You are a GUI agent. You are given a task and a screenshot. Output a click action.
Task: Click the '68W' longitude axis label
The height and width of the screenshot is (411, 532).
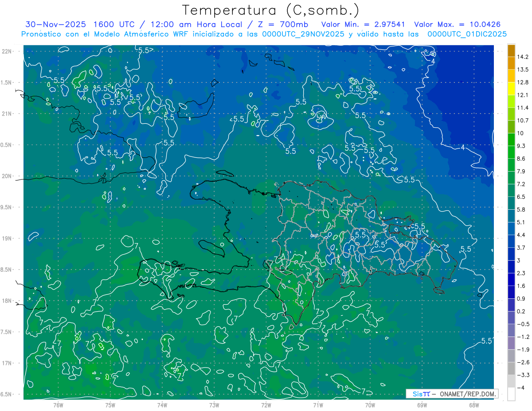[473, 405]
